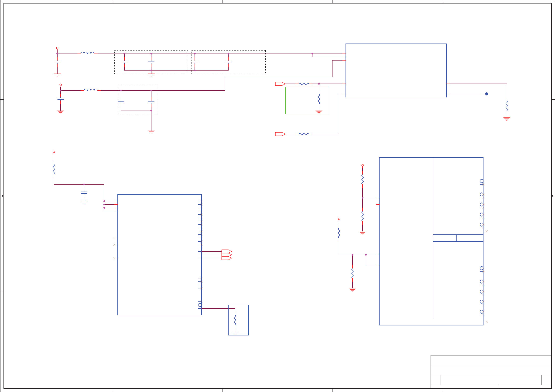Screen dimensions: 555x392
Task: Click the top-left power supply circle terminal
Action: [x=57, y=48]
